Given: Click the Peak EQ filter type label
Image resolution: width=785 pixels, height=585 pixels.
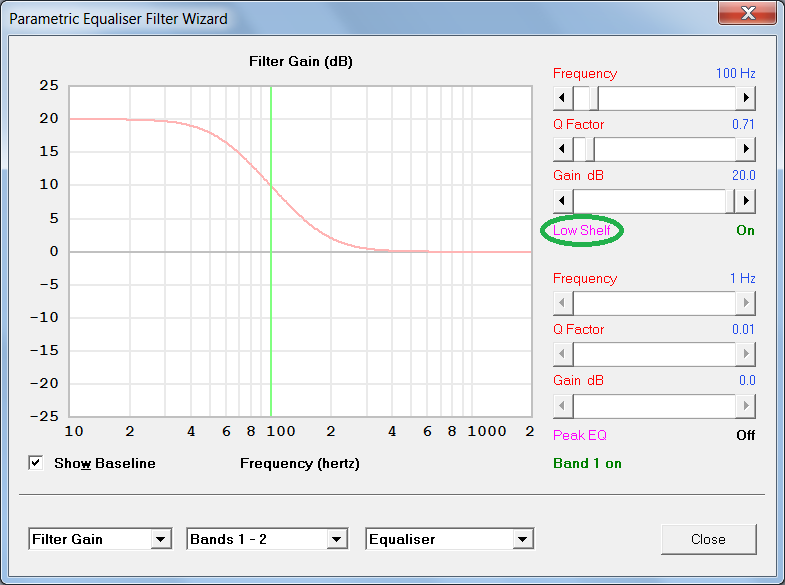Looking at the screenshot, I should (580, 435).
